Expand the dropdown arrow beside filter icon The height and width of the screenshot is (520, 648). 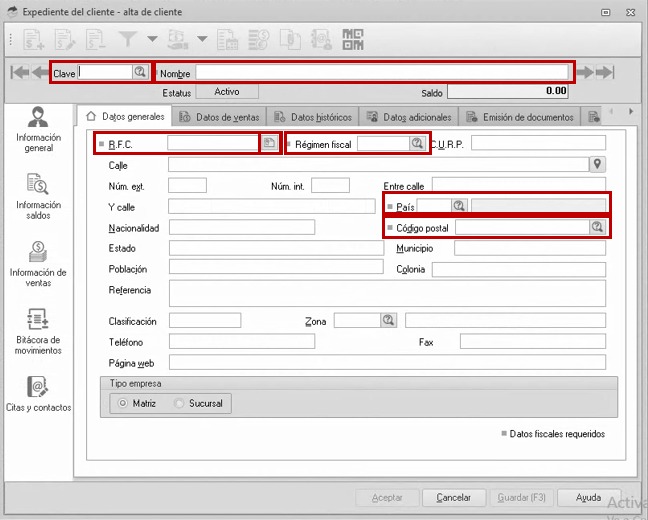click(152, 39)
